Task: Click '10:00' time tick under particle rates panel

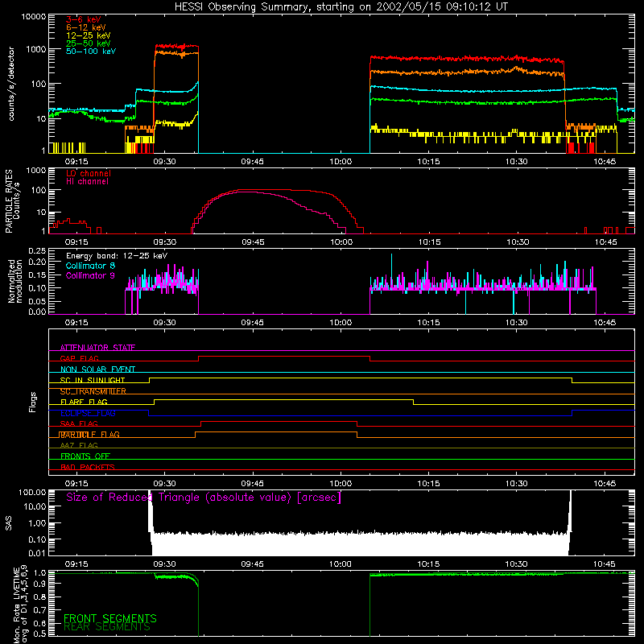Action: [x=341, y=242]
